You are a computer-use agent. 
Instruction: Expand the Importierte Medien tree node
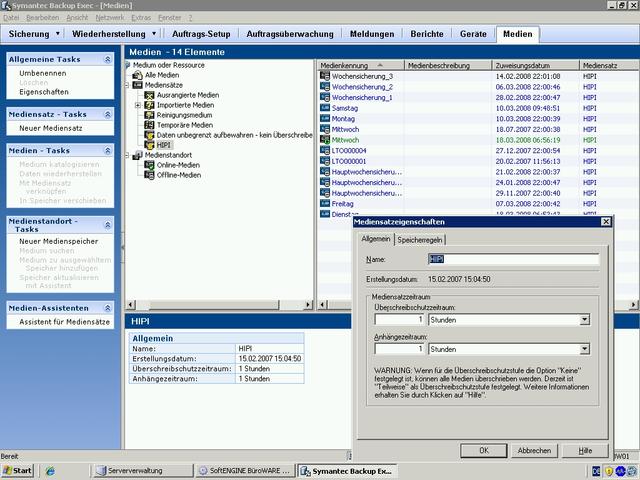click(x=138, y=105)
